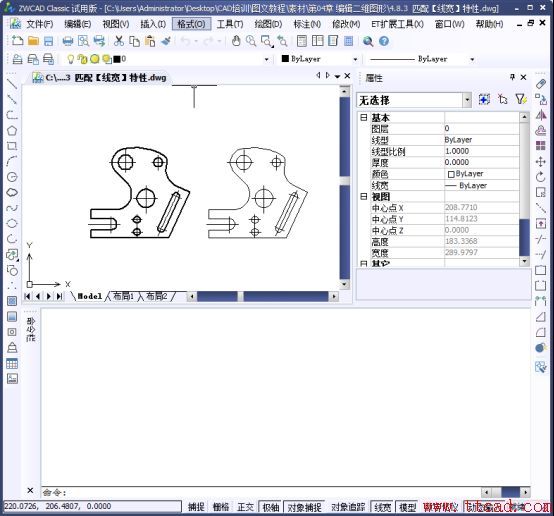Switch to the 布局1 layout tab

pyautogui.click(x=123, y=296)
